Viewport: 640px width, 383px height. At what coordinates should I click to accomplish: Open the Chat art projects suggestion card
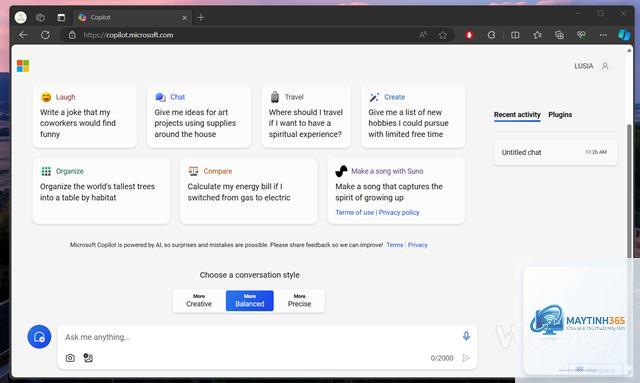point(199,116)
